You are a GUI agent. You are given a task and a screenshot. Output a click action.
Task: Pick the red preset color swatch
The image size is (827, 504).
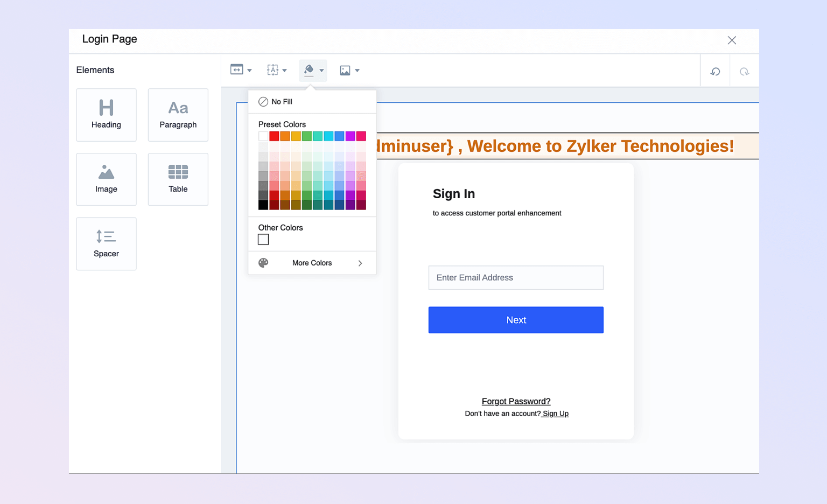pos(274,136)
